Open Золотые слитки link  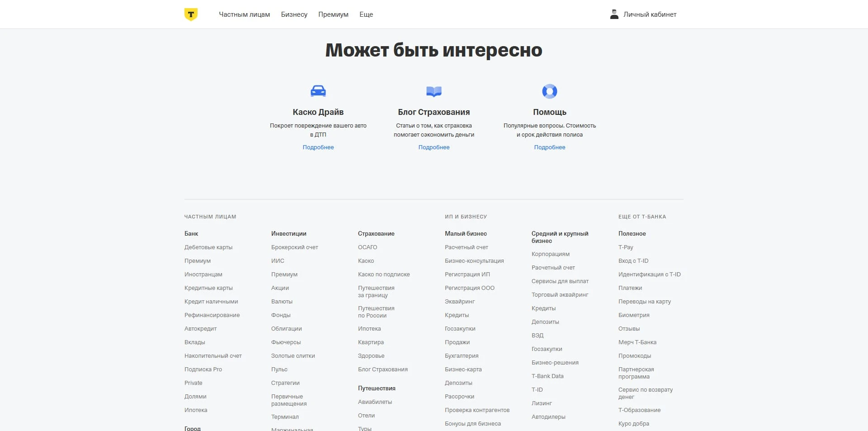(x=293, y=356)
